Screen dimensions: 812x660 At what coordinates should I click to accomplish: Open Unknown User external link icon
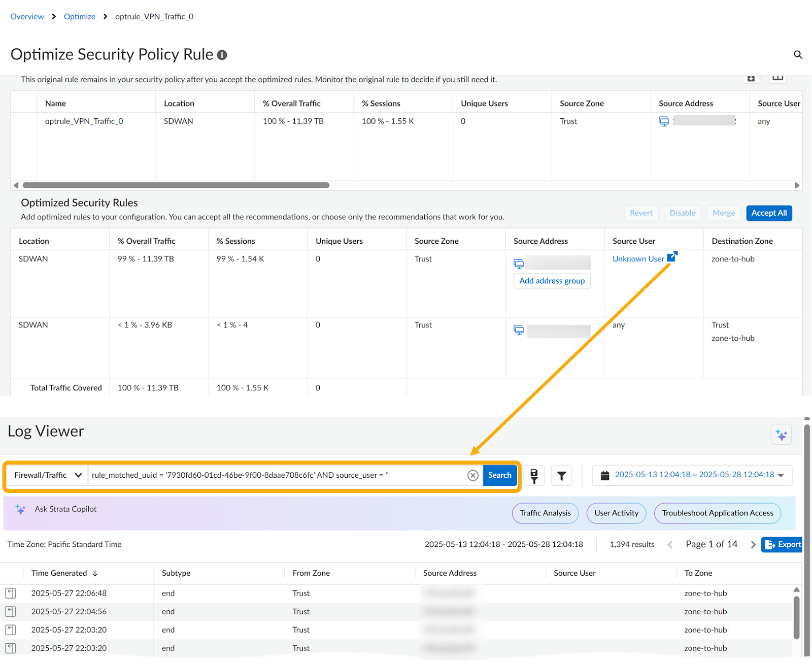(671, 257)
